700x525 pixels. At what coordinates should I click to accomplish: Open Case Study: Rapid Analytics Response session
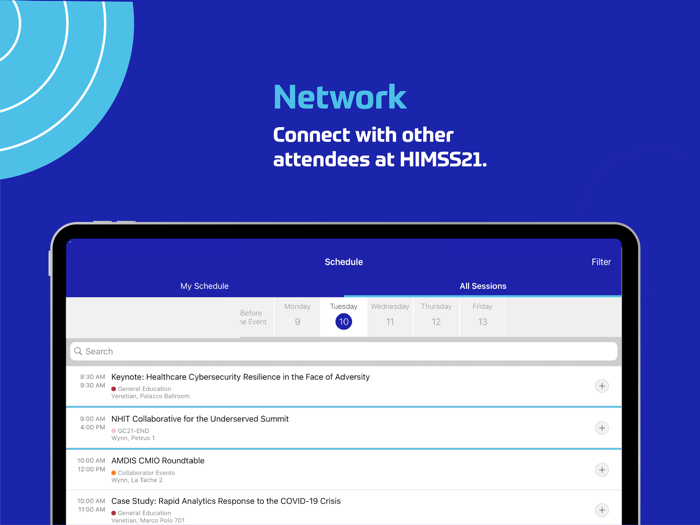[344, 509]
